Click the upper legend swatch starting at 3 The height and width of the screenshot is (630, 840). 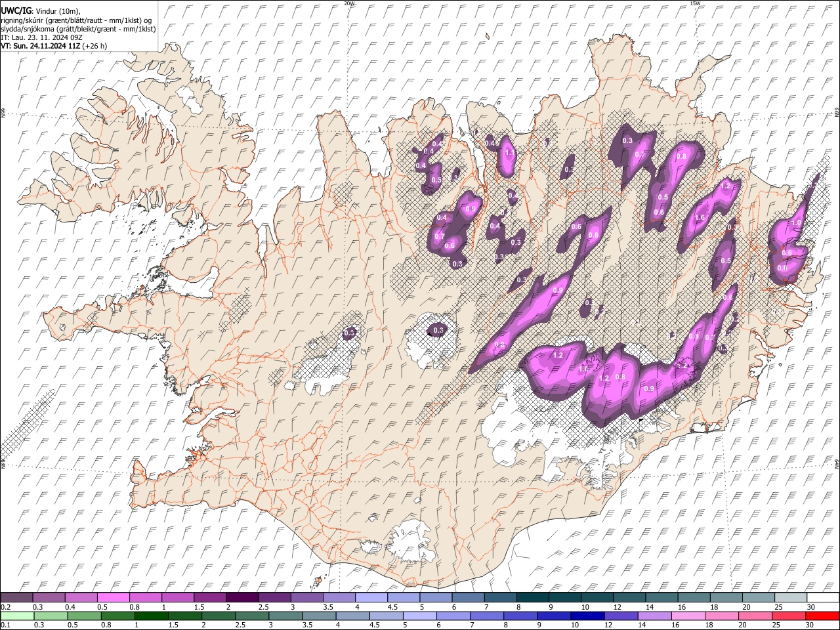(x=306, y=597)
